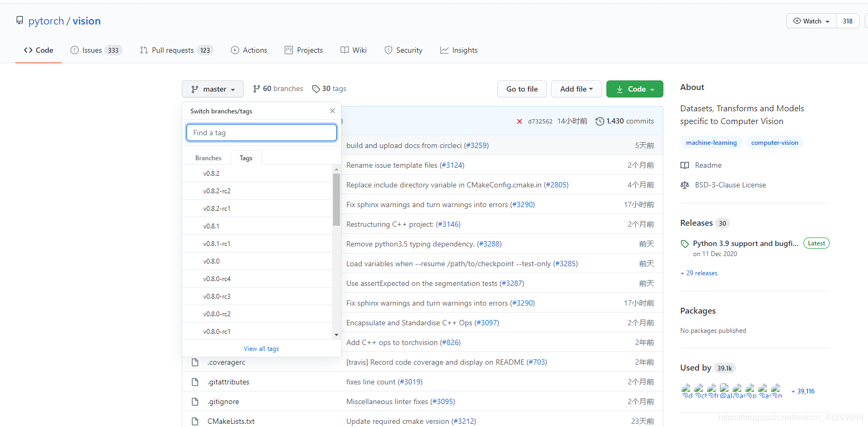Open the Projects tab
The height and width of the screenshot is (427, 868).
(x=304, y=50)
